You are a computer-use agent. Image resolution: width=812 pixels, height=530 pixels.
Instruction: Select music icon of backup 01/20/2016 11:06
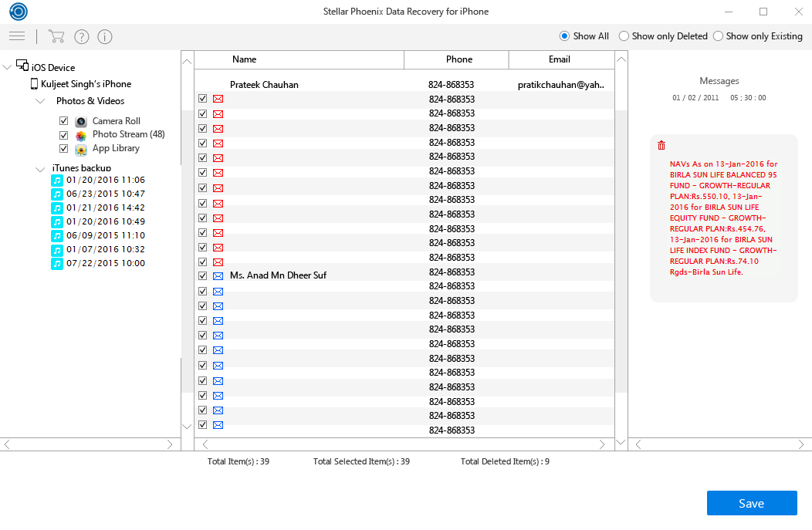(57, 180)
